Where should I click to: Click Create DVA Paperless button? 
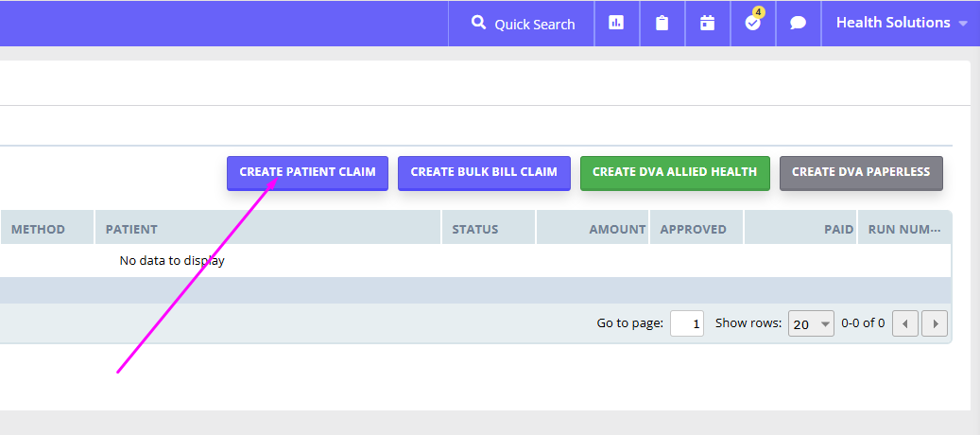coord(861,172)
